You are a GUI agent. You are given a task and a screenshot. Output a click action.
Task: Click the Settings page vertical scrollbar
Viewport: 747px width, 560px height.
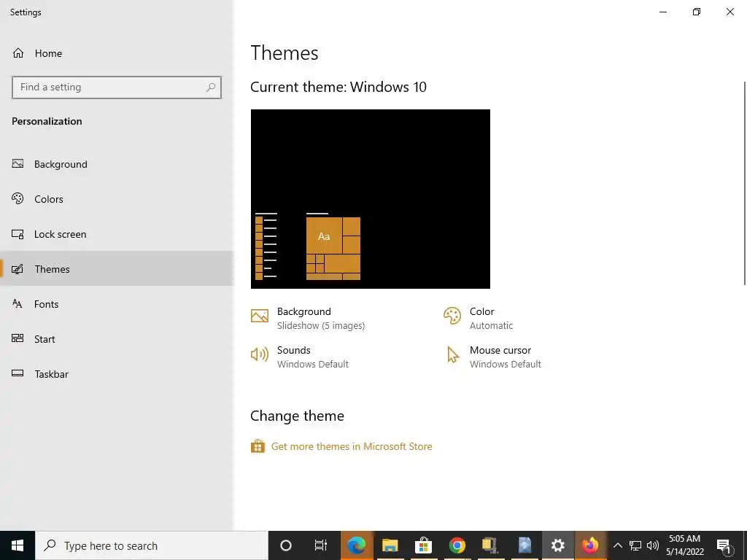pyautogui.click(x=745, y=183)
